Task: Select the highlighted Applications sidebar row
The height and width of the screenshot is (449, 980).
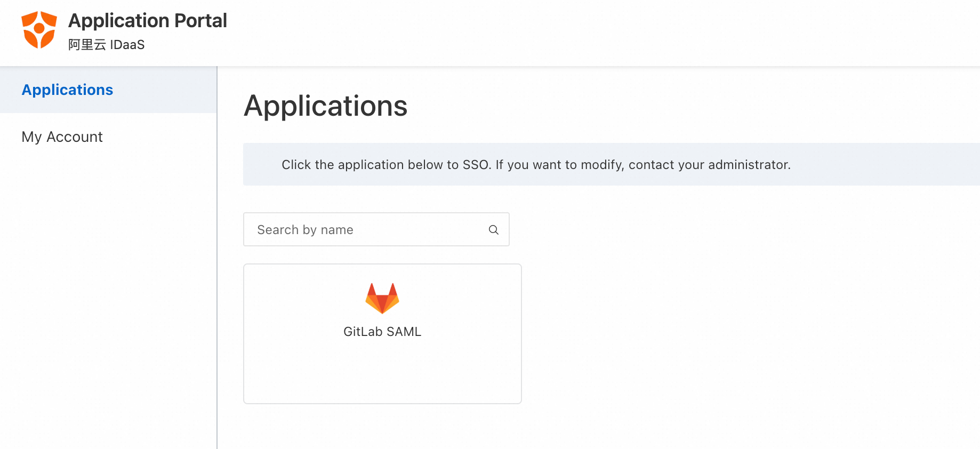Action: pos(108,90)
